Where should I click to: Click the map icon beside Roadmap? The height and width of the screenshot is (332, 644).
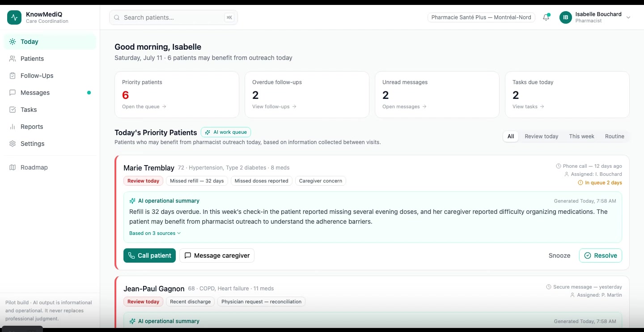pos(13,167)
